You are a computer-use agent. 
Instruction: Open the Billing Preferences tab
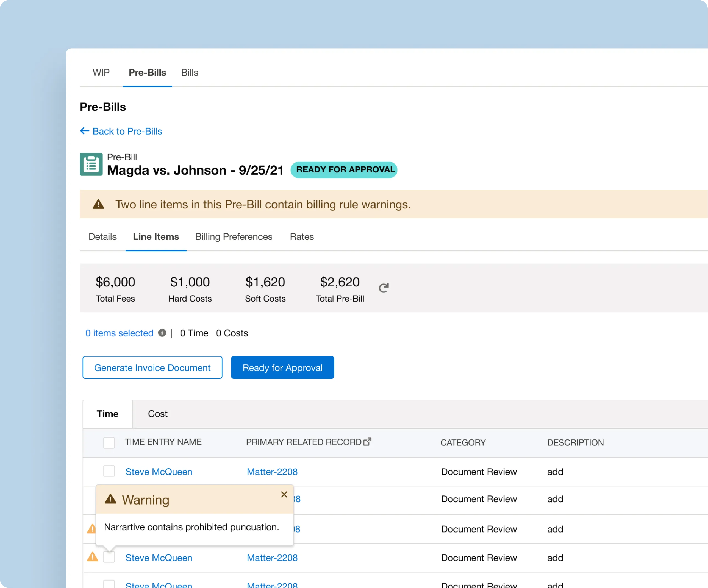pos(234,236)
